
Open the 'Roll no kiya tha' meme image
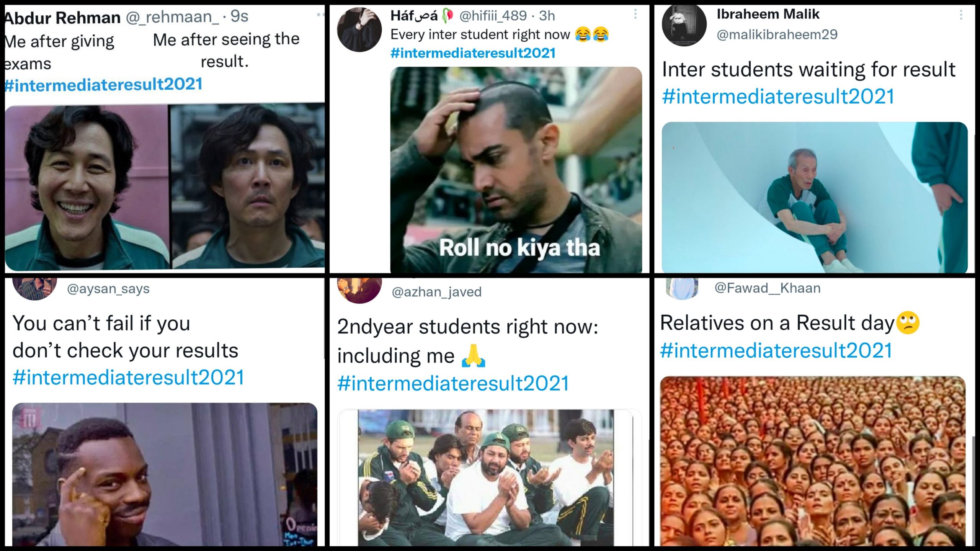(x=516, y=170)
